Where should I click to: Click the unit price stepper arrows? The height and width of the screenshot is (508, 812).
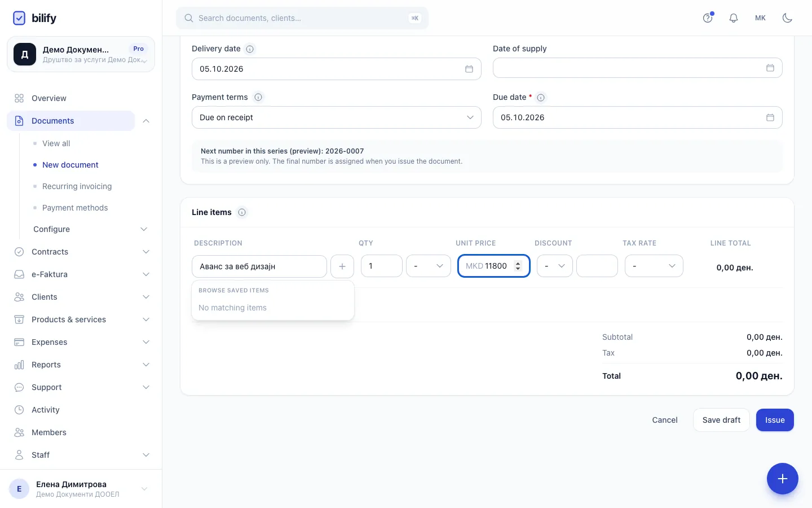[518, 266]
